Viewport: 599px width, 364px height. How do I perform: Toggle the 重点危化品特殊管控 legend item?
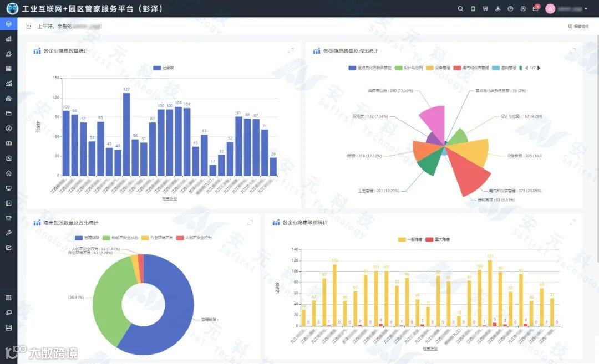[370, 68]
